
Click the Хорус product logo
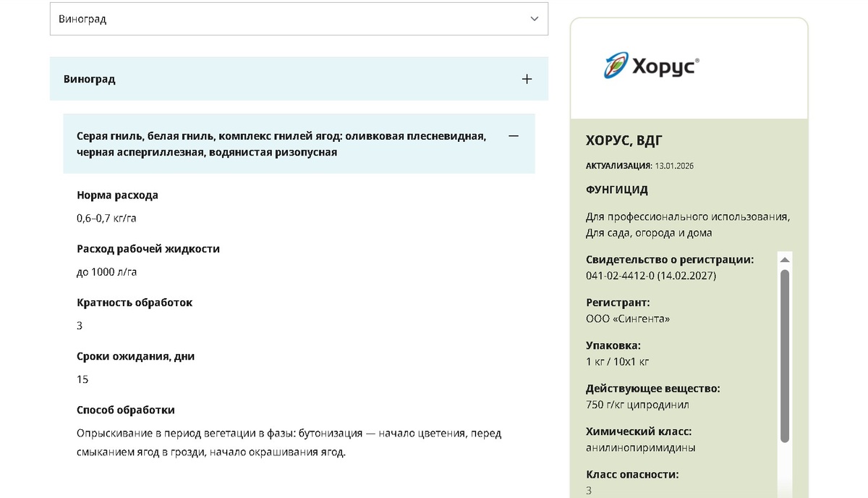pyautogui.click(x=651, y=66)
